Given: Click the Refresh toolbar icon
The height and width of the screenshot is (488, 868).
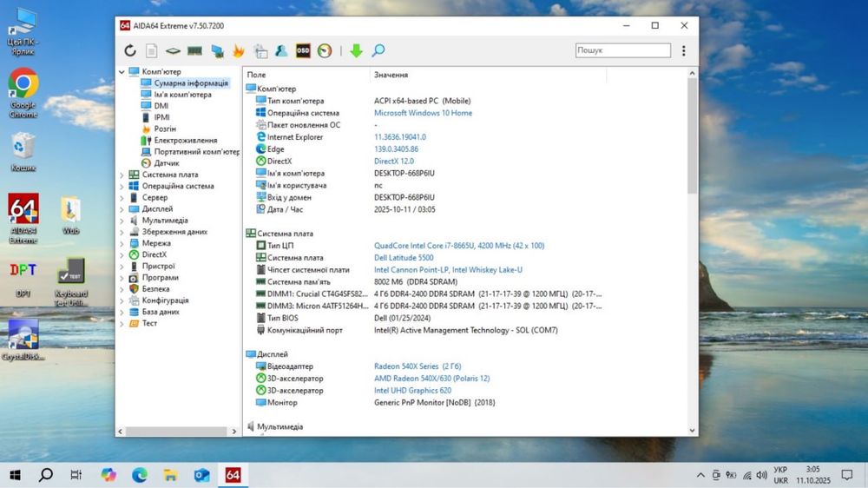Looking at the screenshot, I should (129, 51).
